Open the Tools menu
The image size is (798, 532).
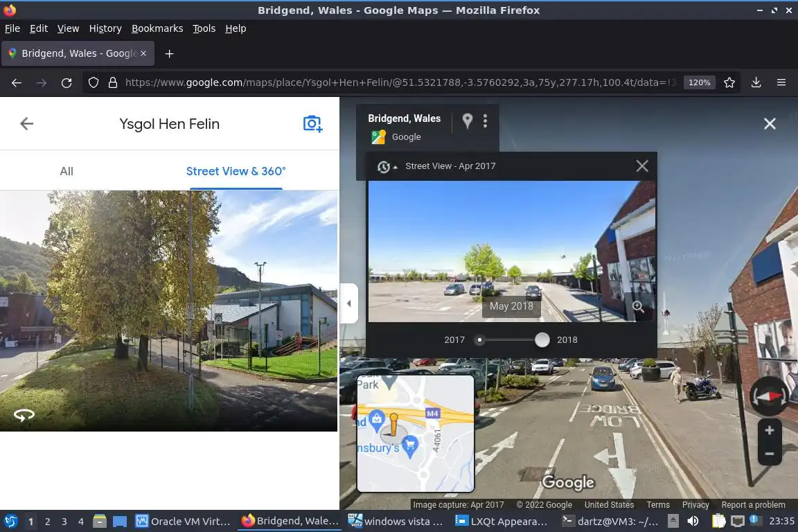pos(204,28)
